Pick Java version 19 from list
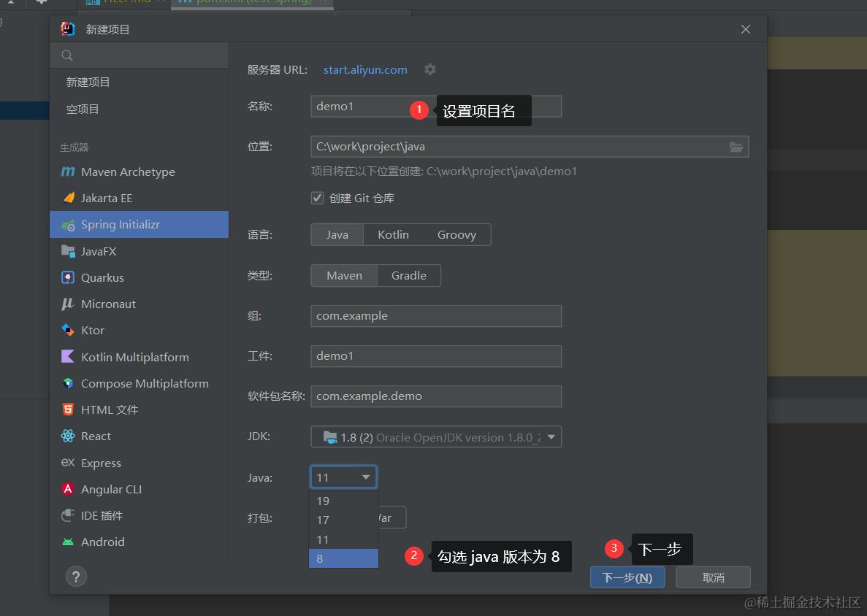867x616 pixels. (x=343, y=501)
